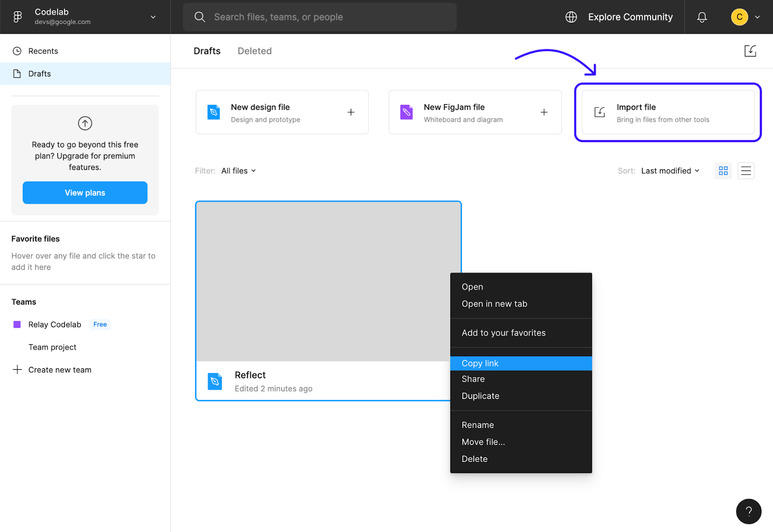Switch to the Deleted tab
The image size is (773, 532).
[255, 51]
